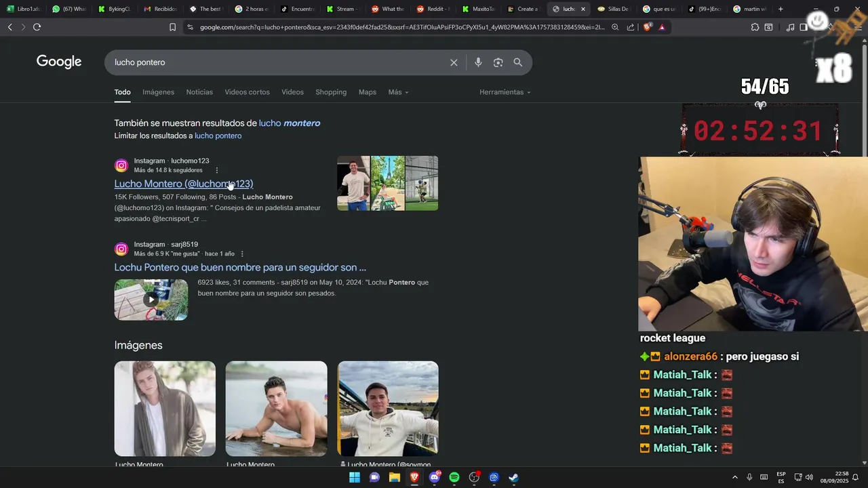This screenshot has height=488, width=868.
Task: Open zoom magnifier icon in address bar
Action: [x=615, y=27]
